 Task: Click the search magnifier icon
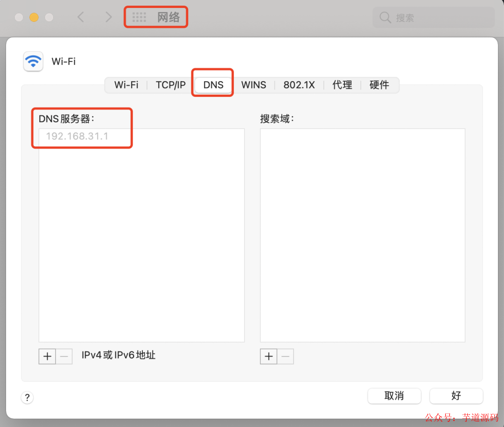pos(385,17)
